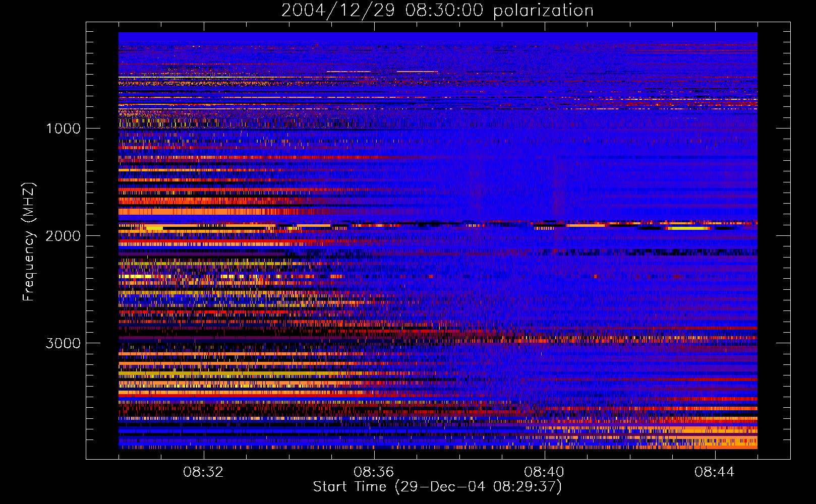Click the '08:40' time axis label

pyautogui.click(x=544, y=472)
